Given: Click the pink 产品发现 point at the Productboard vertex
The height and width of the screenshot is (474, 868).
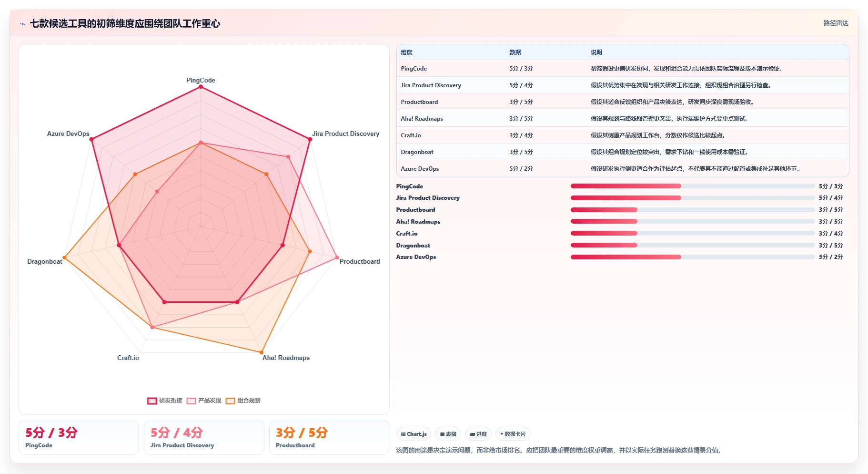Looking at the screenshot, I should point(337,258).
